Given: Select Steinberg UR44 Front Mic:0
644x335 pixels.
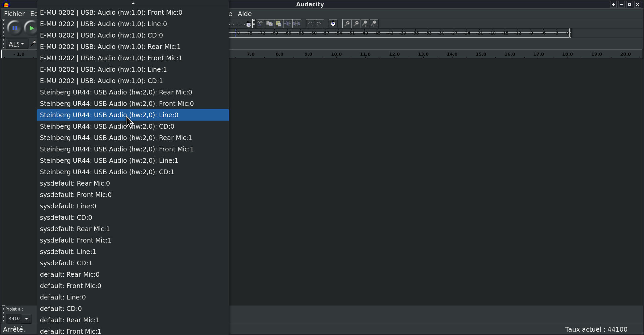Looking at the screenshot, I should [133, 104].
